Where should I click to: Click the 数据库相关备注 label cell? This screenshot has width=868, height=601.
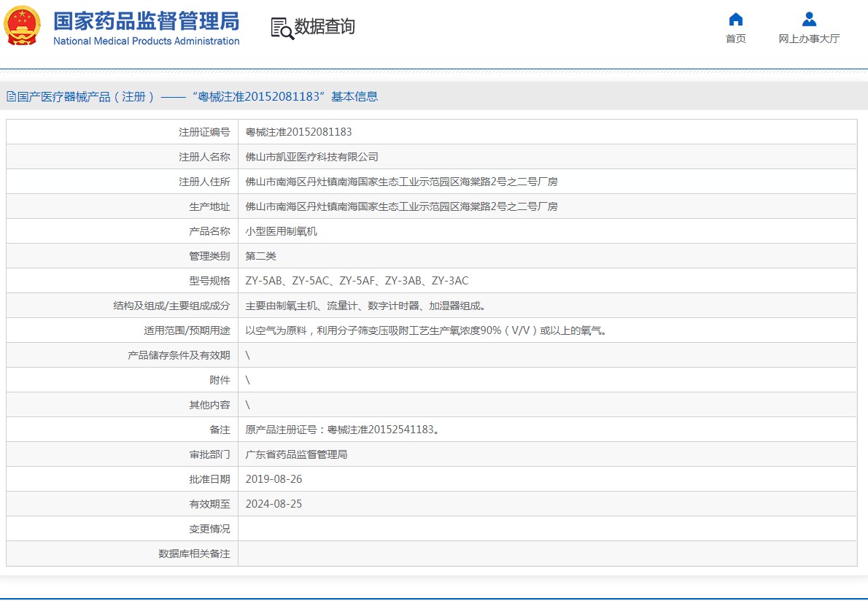pos(122,554)
